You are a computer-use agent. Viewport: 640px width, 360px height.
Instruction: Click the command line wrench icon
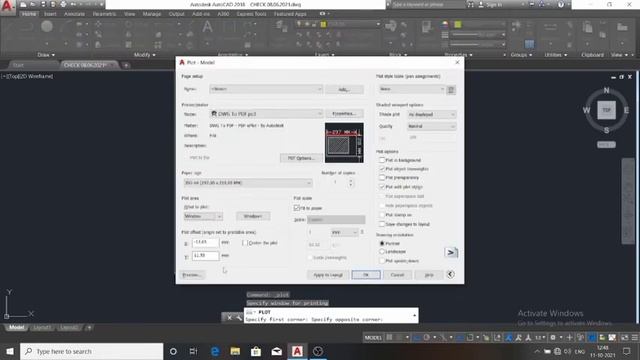[239, 317]
